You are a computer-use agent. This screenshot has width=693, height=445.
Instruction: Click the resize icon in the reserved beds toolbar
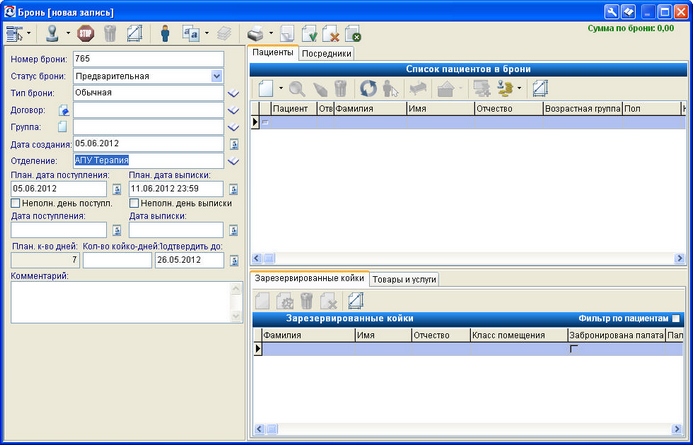click(x=355, y=301)
